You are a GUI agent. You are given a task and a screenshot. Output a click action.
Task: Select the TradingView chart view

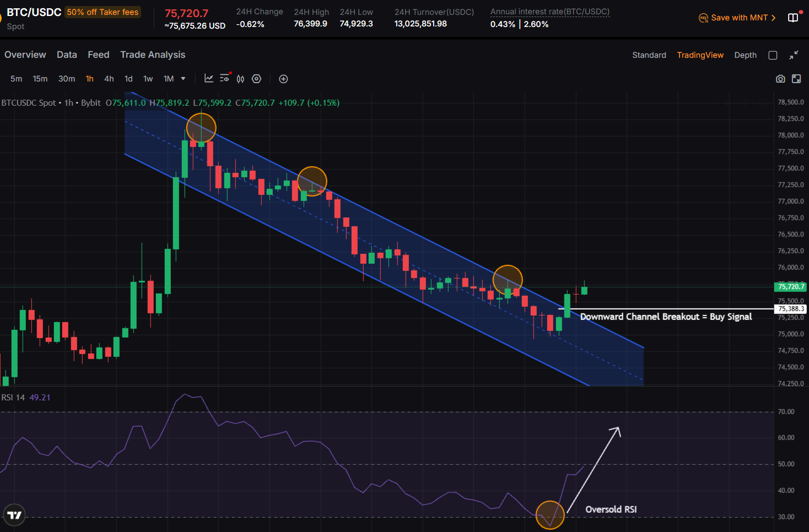point(700,55)
